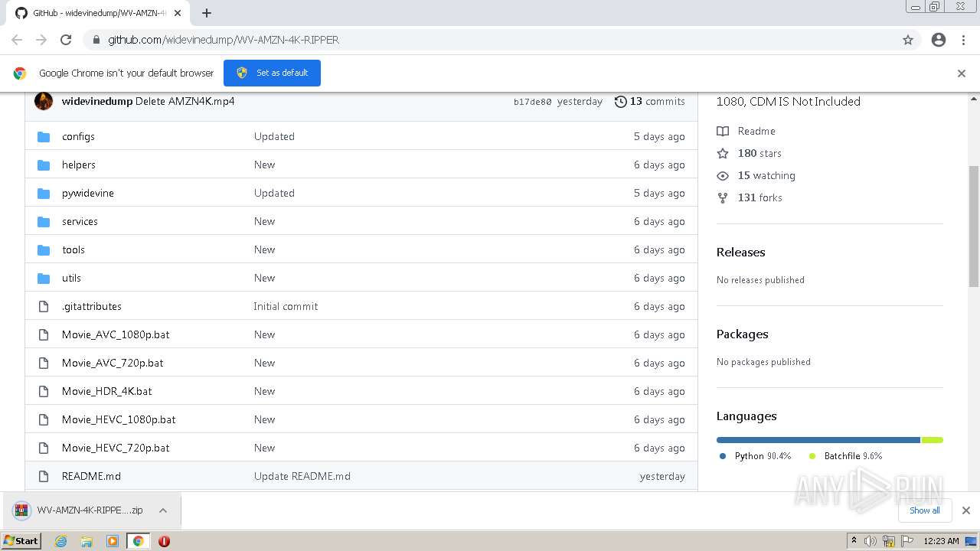Screen dimensions: 980x551
Task: Click the 180 stars link
Action: 759,153
